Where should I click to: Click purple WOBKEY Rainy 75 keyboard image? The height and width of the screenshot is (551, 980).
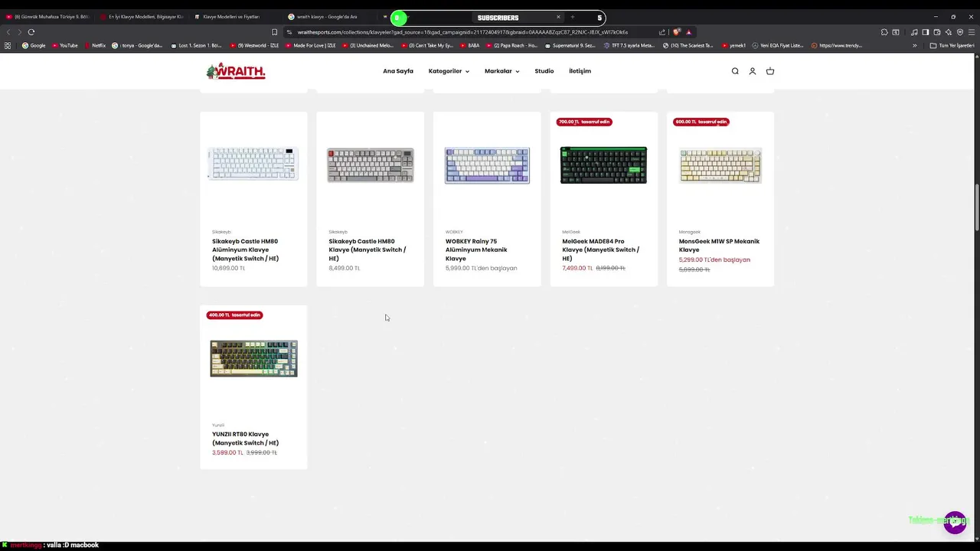[x=487, y=165]
